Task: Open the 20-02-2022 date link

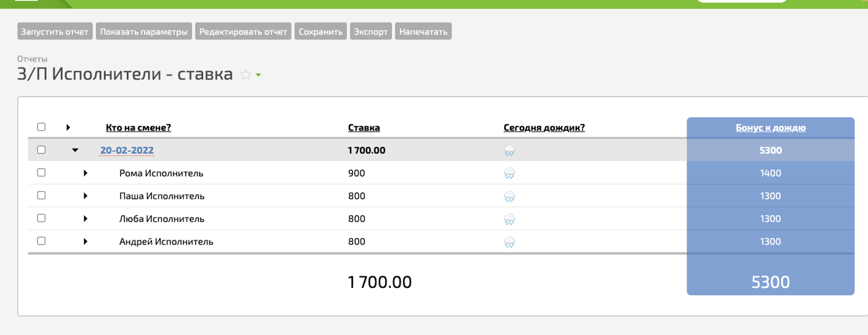Action: 127,150
